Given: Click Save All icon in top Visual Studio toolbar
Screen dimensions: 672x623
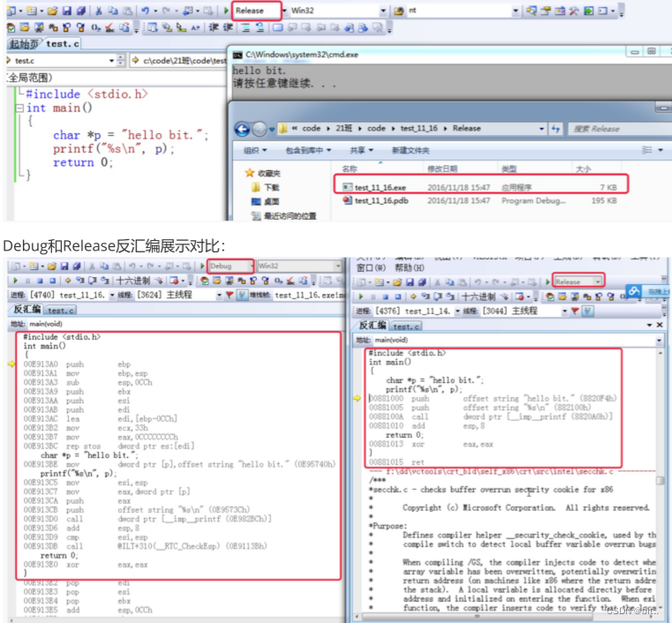Looking at the screenshot, I should pyautogui.click(x=80, y=11).
